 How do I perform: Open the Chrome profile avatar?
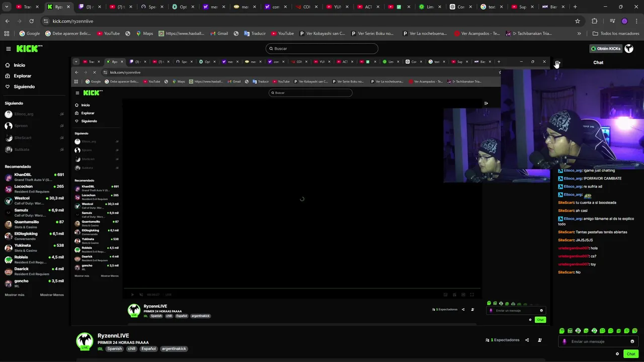(624, 21)
